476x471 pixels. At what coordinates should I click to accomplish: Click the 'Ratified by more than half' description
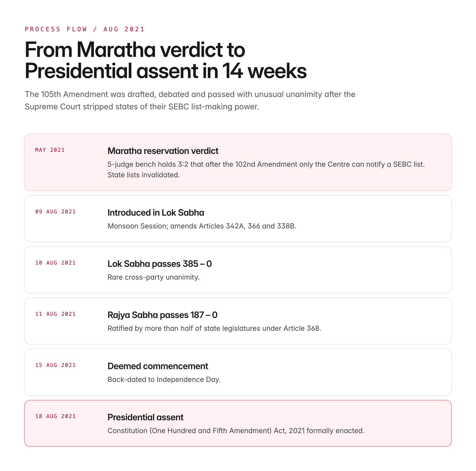(214, 328)
